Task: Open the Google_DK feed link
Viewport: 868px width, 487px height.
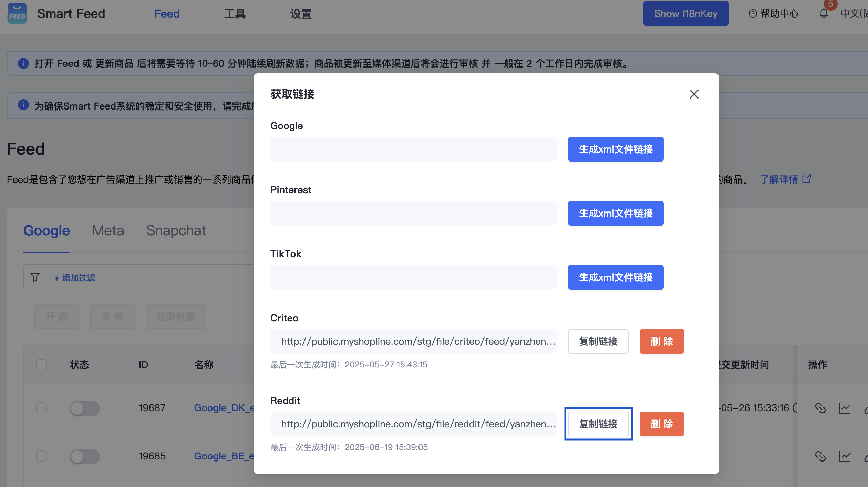Action: 224,408
